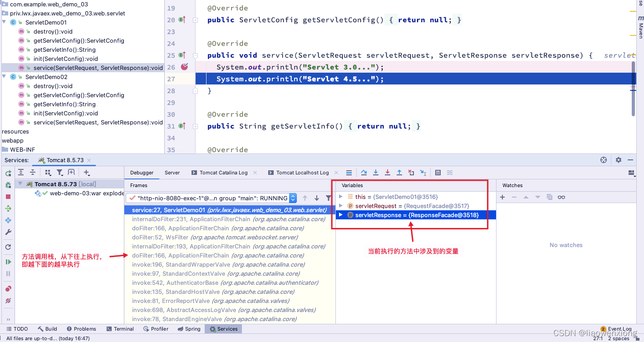Image resolution: width=644 pixels, height=342 pixels.
Task: Toggle show watches in variables glasses icon
Action: (561, 197)
